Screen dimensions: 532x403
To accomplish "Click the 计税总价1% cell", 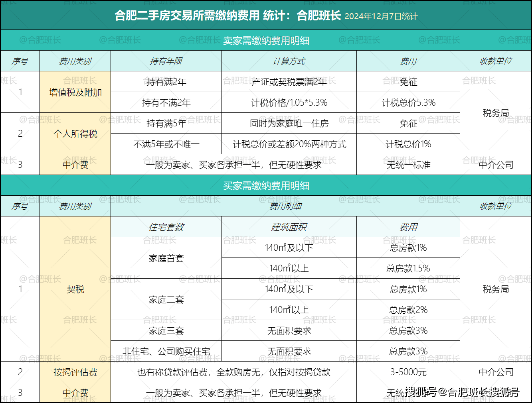I will [x=408, y=144].
